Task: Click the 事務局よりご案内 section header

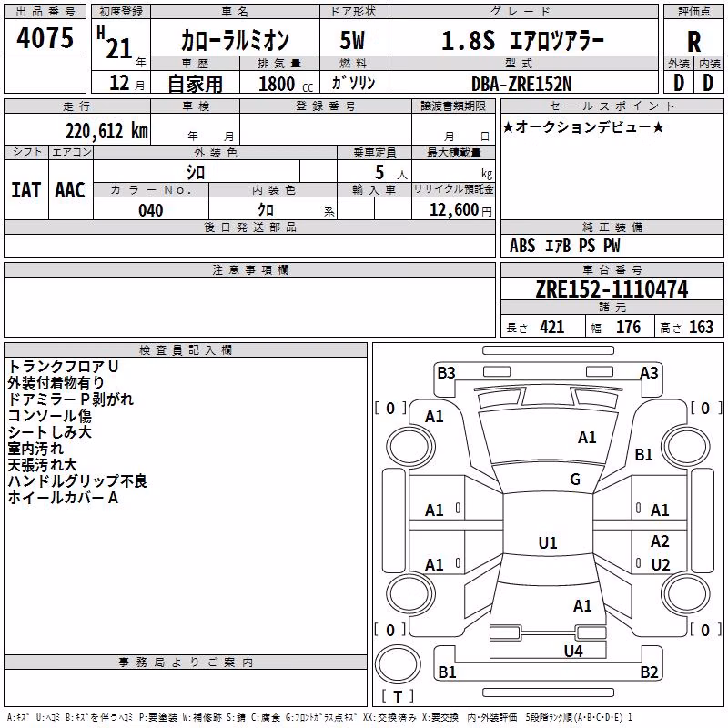Action: [186, 662]
